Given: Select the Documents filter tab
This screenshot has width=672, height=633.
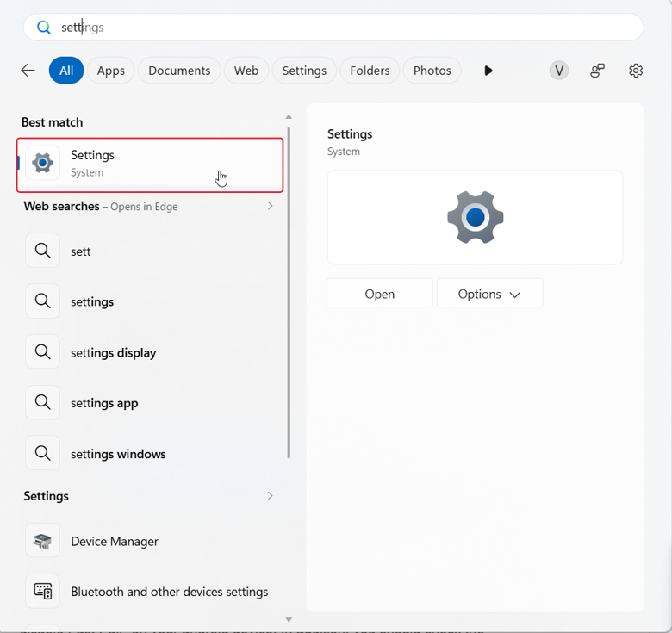Looking at the screenshot, I should tap(179, 71).
